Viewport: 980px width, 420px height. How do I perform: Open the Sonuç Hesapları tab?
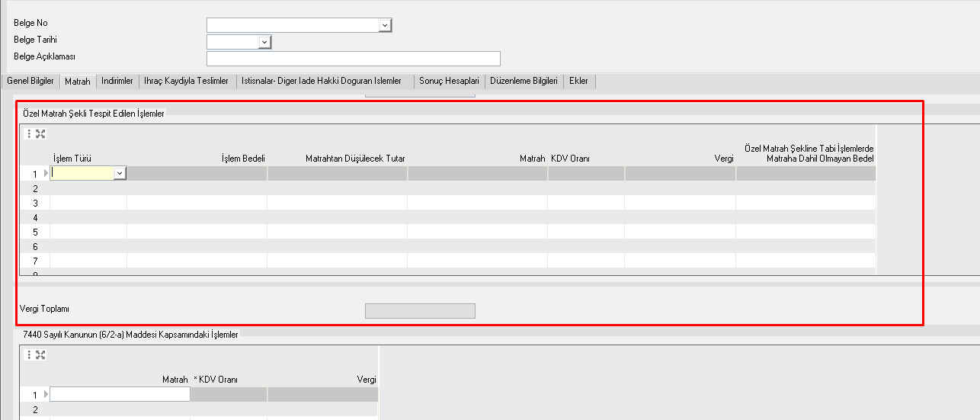[449, 81]
